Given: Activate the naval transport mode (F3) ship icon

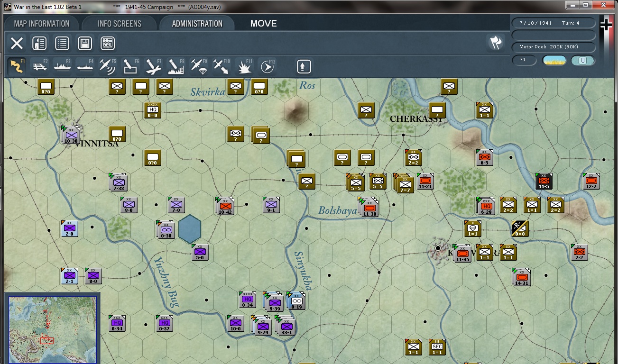Looking at the screenshot, I should point(62,66).
